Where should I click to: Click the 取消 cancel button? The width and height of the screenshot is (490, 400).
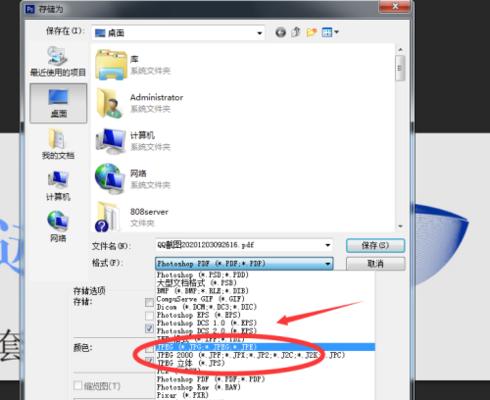tap(376, 264)
